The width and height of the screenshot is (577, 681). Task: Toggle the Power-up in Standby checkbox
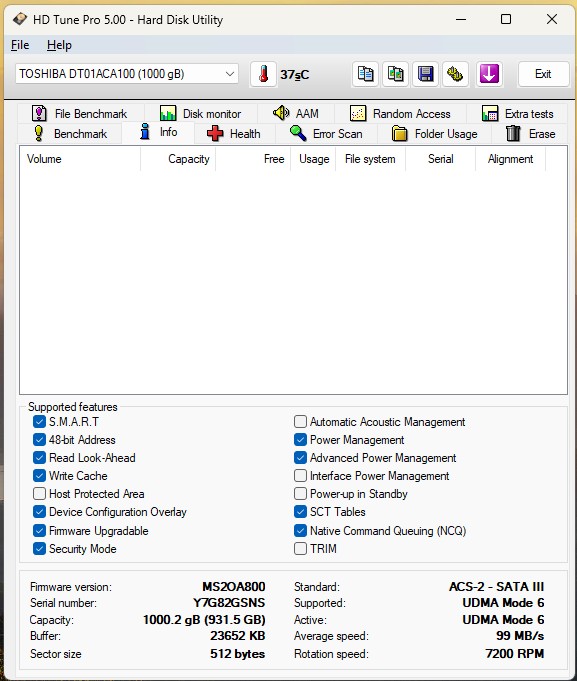(300, 494)
